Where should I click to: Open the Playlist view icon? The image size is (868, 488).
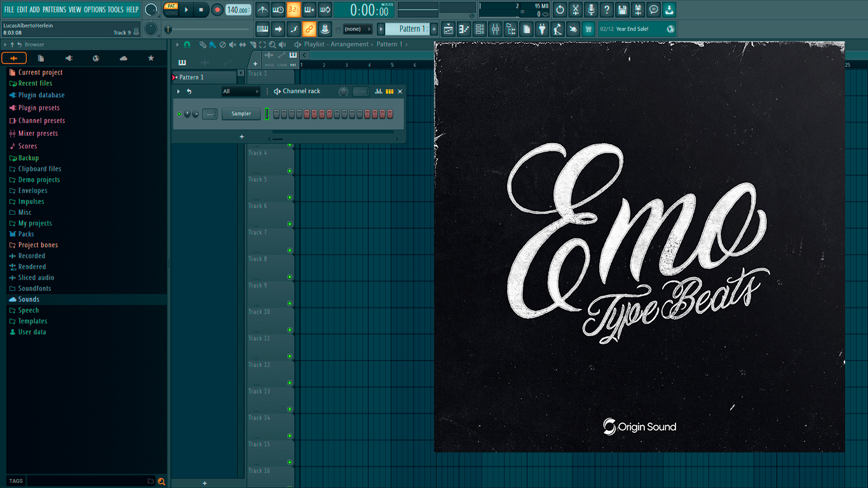(449, 29)
